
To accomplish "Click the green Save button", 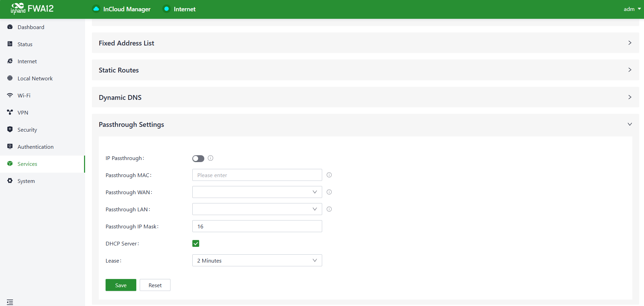I will point(121,285).
